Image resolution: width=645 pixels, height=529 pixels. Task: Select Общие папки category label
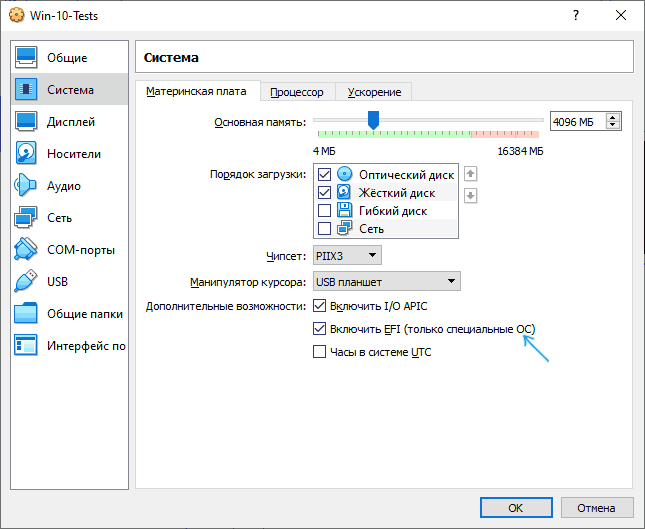coord(85,314)
